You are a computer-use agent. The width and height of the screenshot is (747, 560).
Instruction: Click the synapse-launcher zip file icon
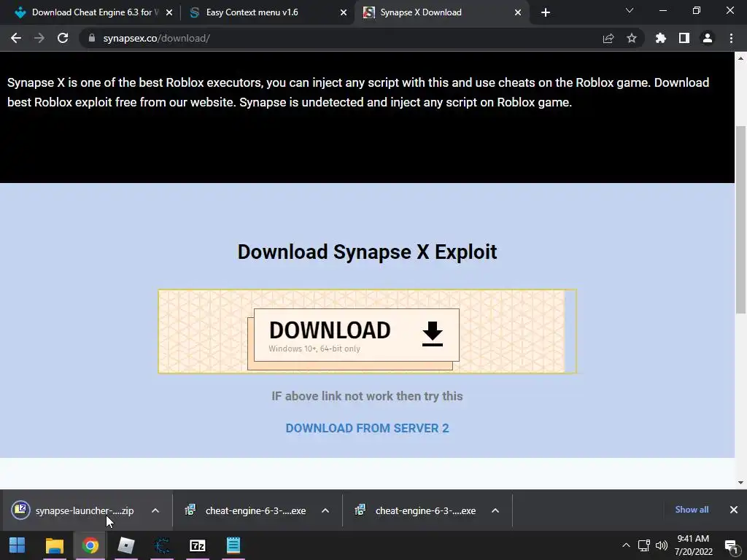[21, 510]
